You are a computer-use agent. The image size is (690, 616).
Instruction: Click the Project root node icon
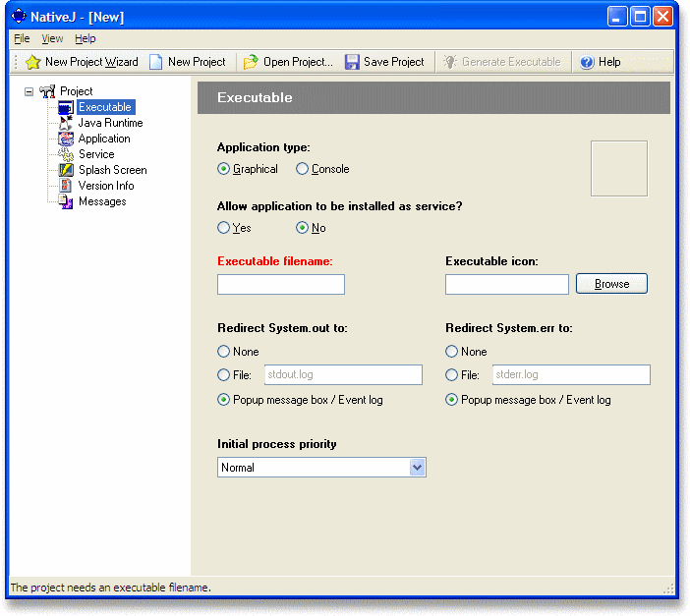47,91
